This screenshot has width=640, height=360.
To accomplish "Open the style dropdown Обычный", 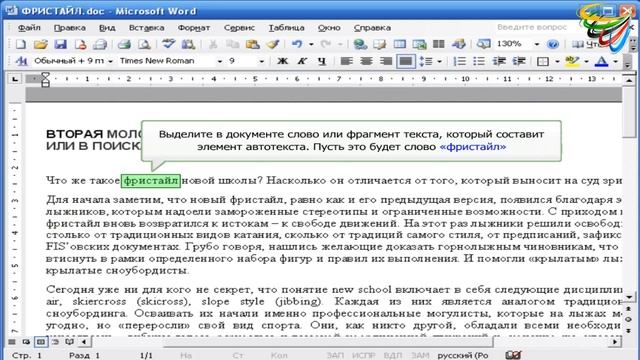I will click(110, 61).
